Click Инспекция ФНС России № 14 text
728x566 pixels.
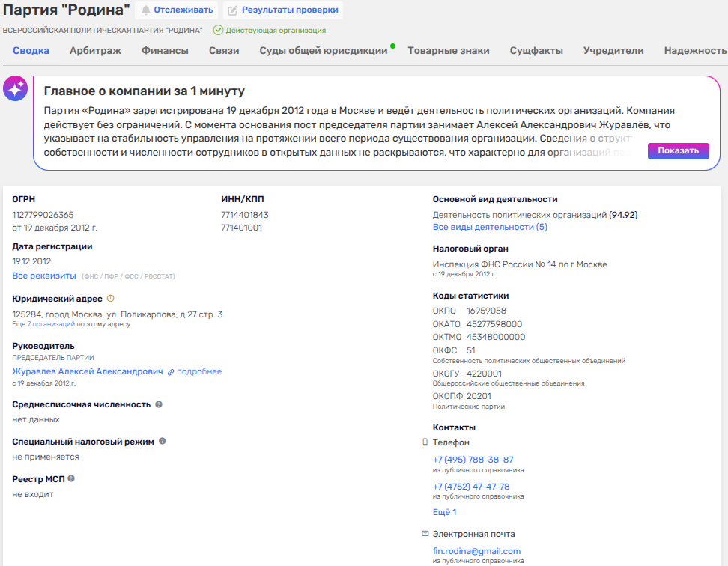click(x=520, y=264)
